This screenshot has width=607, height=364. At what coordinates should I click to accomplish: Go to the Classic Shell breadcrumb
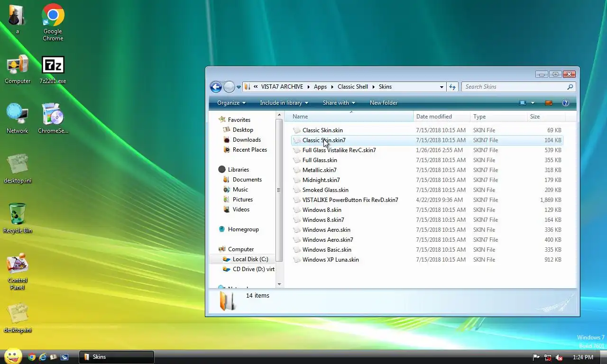(352, 87)
